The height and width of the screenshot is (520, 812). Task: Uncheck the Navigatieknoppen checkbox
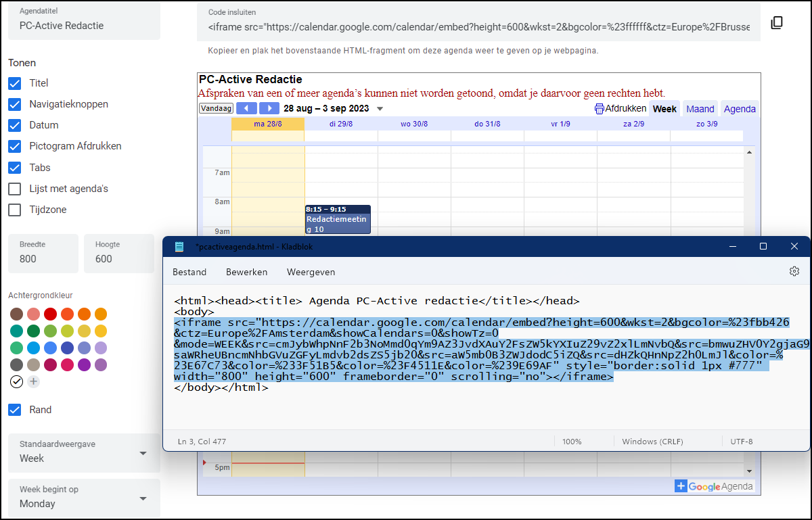pyautogui.click(x=15, y=104)
